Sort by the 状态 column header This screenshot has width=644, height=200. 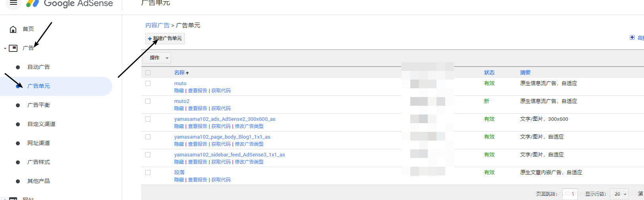pyautogui.click(x=489, y=72)
